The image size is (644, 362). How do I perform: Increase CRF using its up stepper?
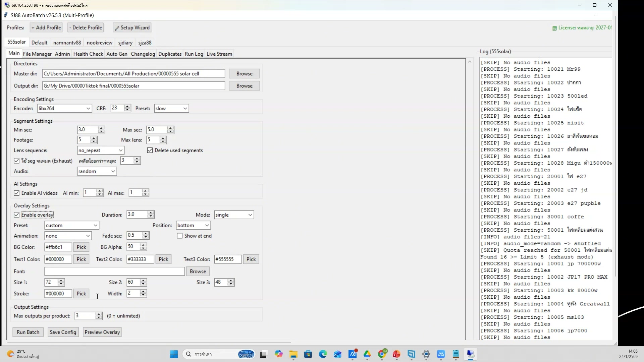point(127,106)
